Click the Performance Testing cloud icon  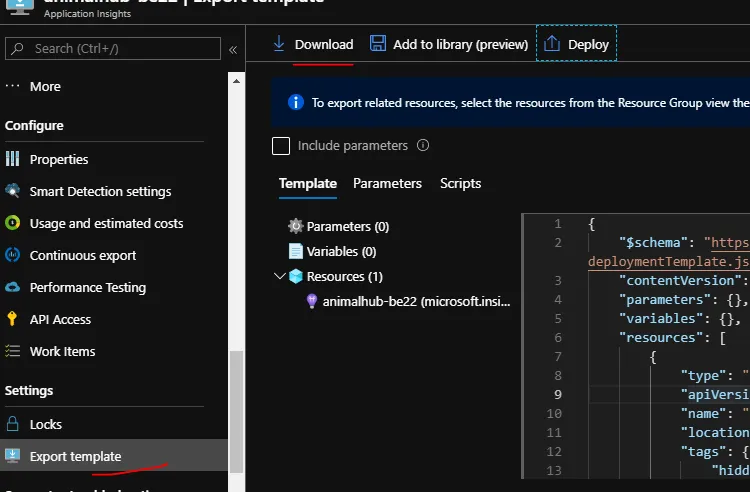click(12, 287)
